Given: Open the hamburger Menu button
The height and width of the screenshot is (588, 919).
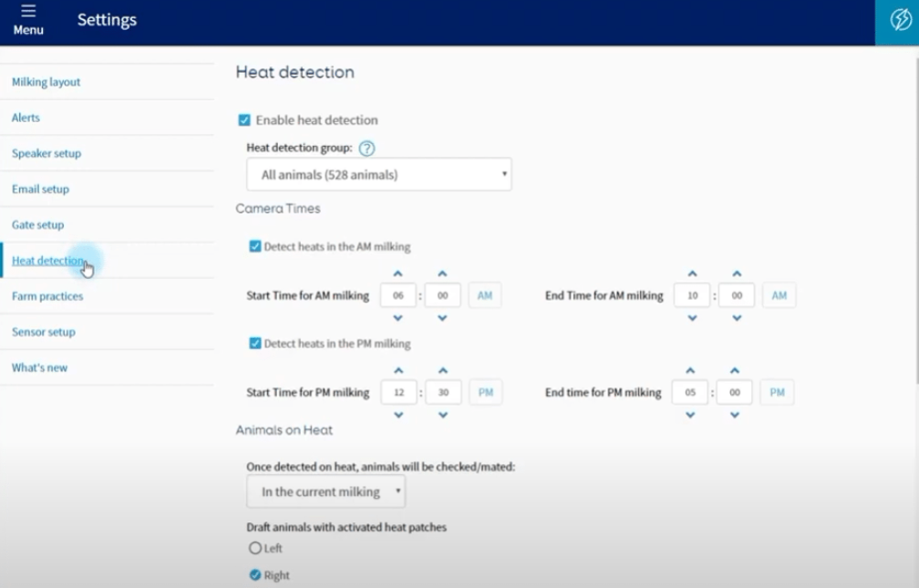Looking at the screenshot, I should pyautogui.click(x=28, y=20).
